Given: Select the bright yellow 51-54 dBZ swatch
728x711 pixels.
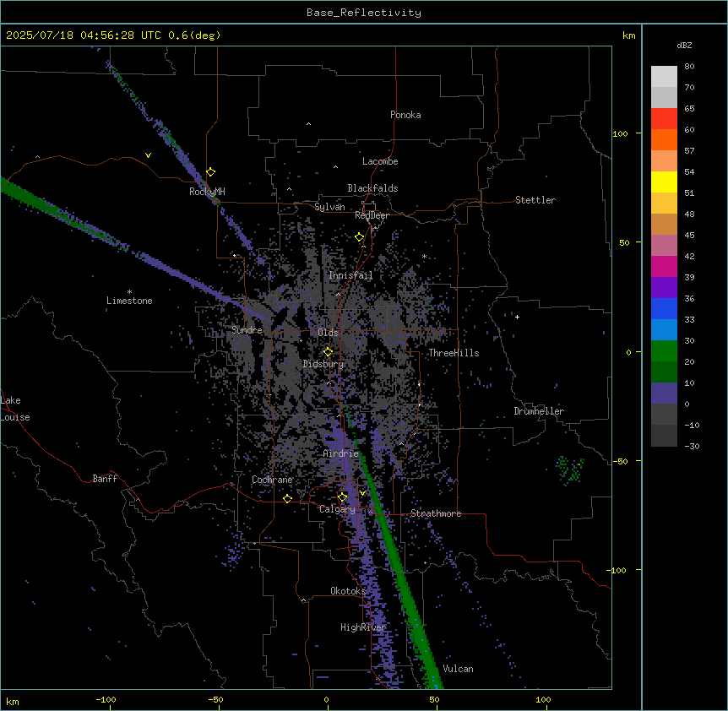Looking at the screenshot, I should tap(664, 182).
